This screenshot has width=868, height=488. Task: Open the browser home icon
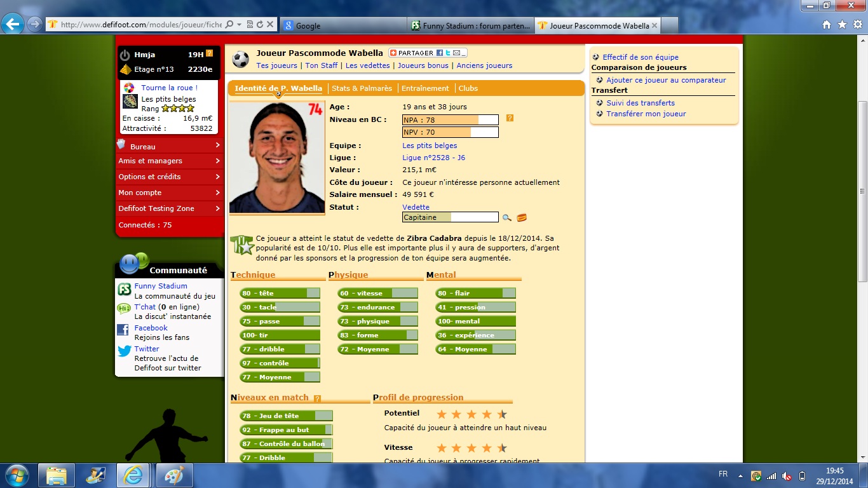(827, 25)
